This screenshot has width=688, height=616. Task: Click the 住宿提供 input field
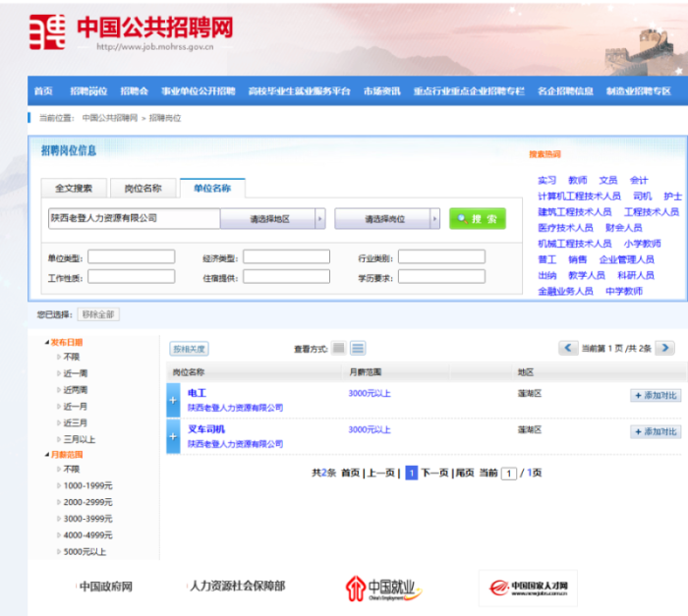pos(287,276)
